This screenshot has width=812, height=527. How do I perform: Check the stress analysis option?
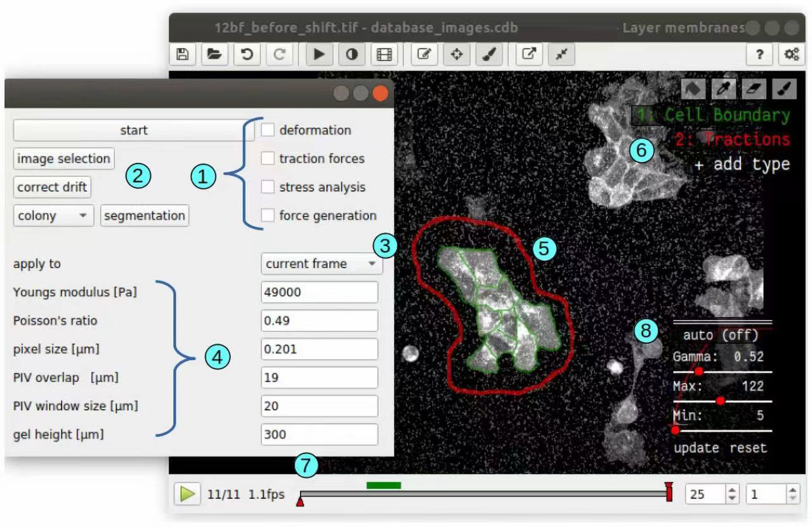[268, 187]
